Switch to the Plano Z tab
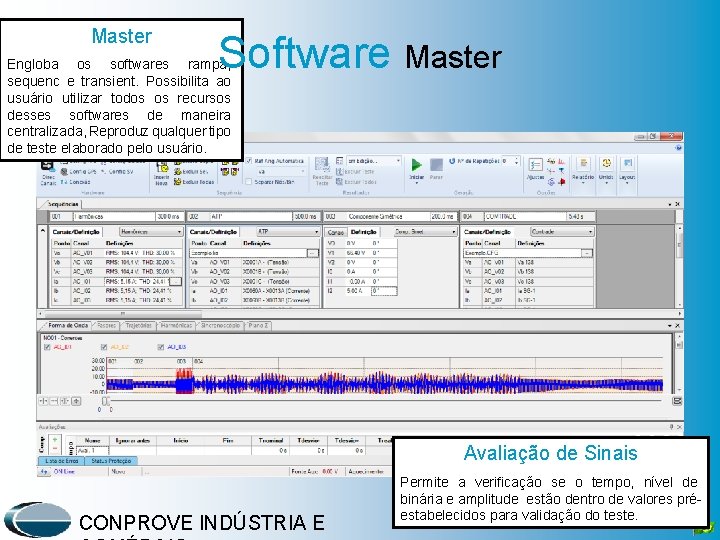 click(258, 326)
